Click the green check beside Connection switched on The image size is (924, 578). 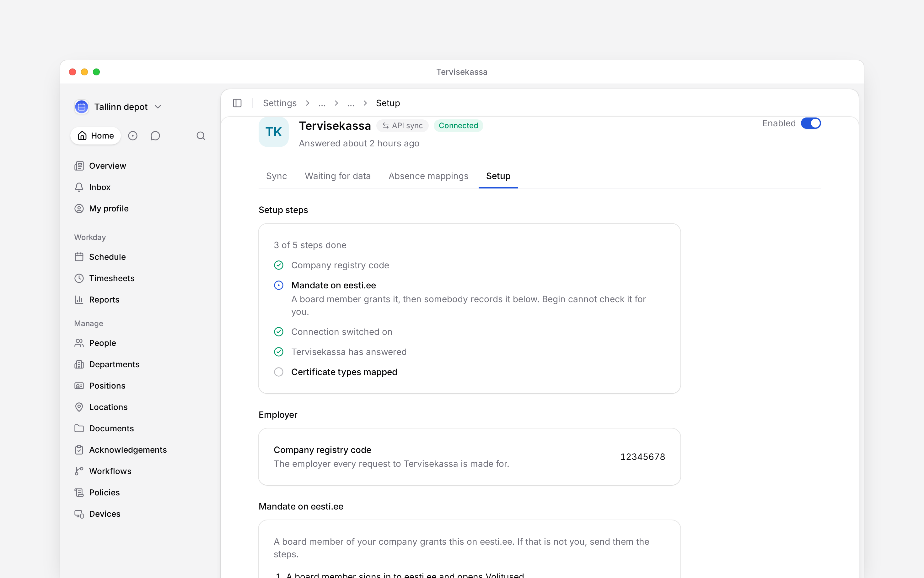279,332
